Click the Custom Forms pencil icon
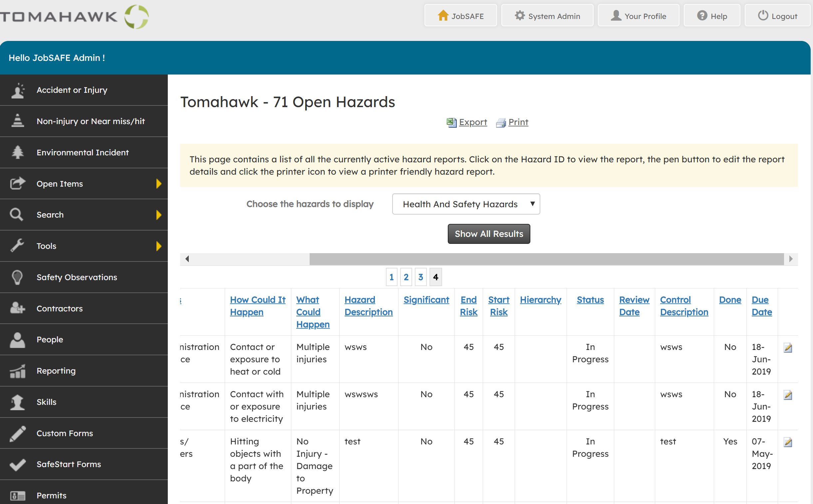This screenshot has height=504, width=813. click(18, 433)
